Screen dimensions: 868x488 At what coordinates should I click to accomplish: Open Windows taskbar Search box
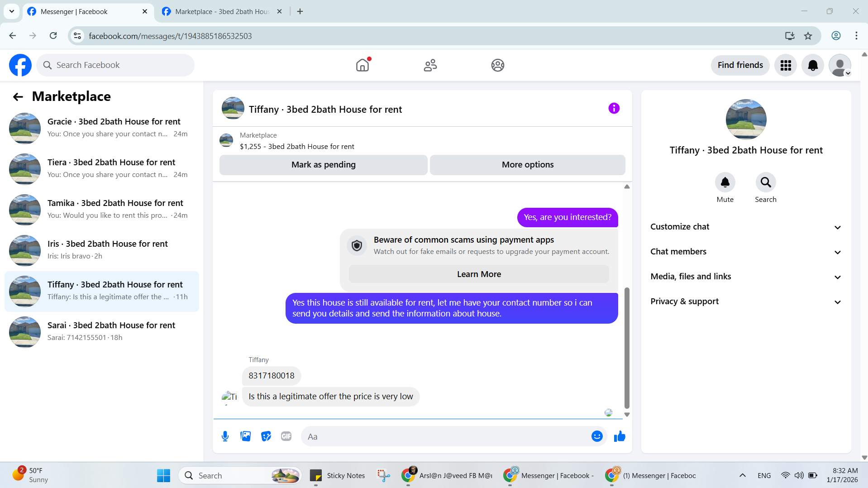tap(240, 476)
